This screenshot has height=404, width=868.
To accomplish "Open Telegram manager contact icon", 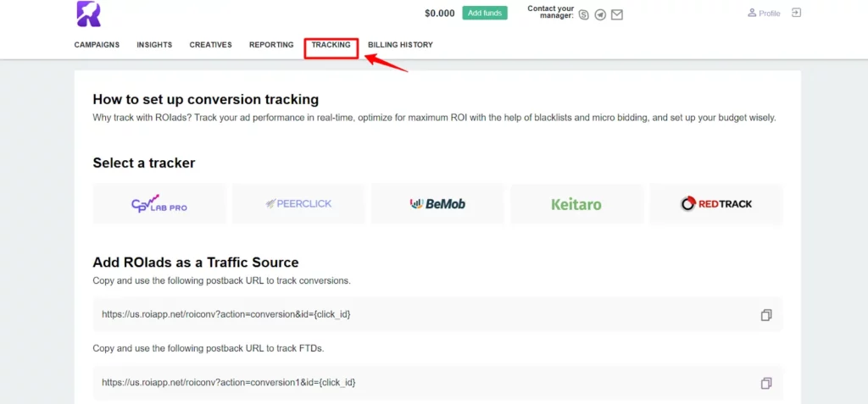I will (600, 15).
